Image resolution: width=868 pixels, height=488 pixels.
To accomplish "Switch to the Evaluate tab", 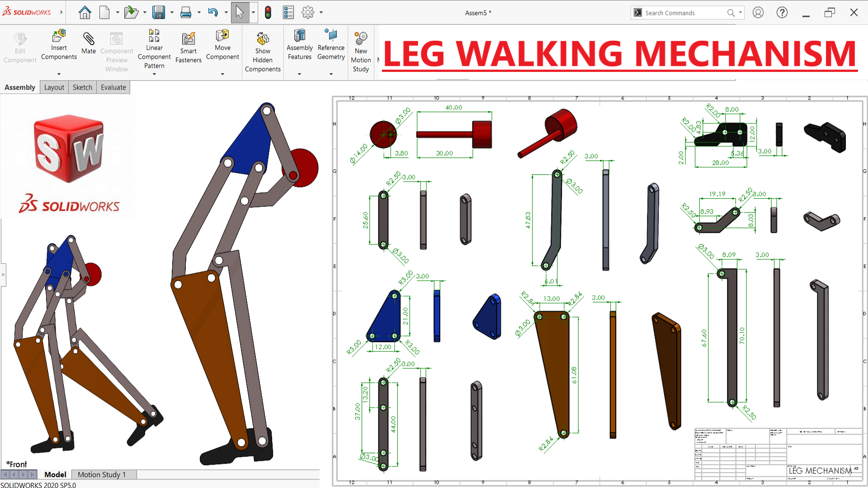I will pos(113,87).
